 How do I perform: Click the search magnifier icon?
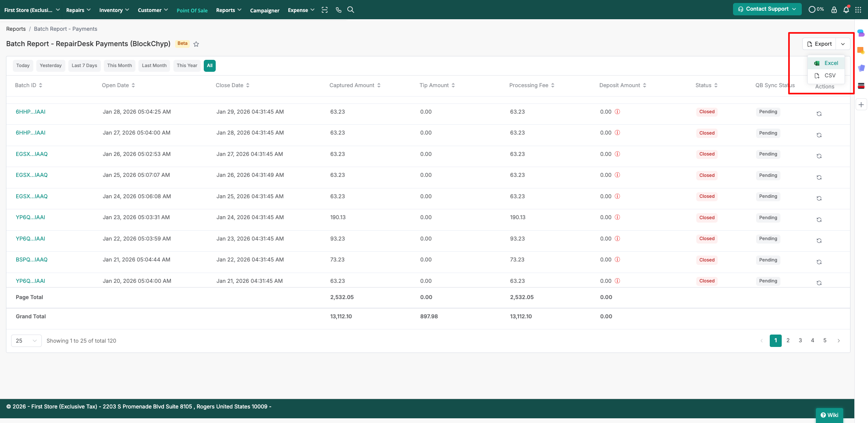(x=351, y=10)
